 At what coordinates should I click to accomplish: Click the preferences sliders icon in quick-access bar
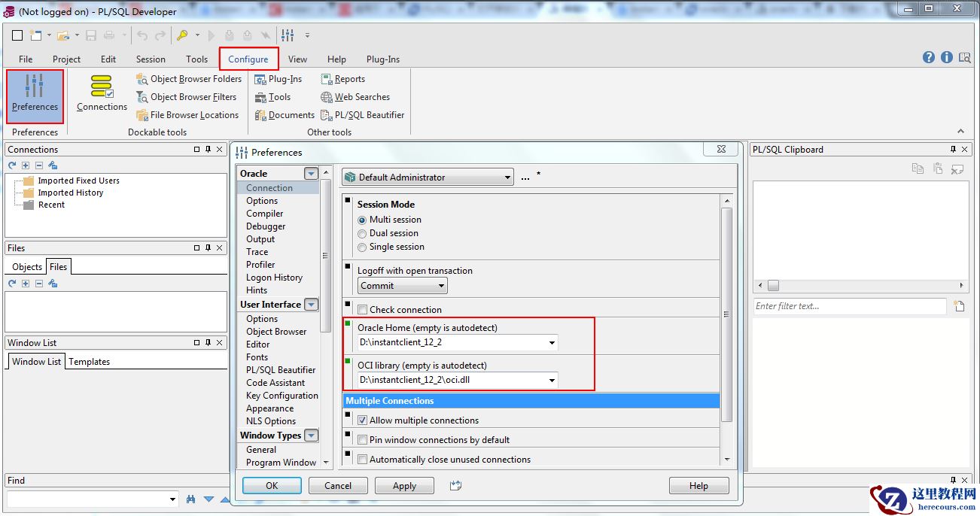(x=288, y=35)
